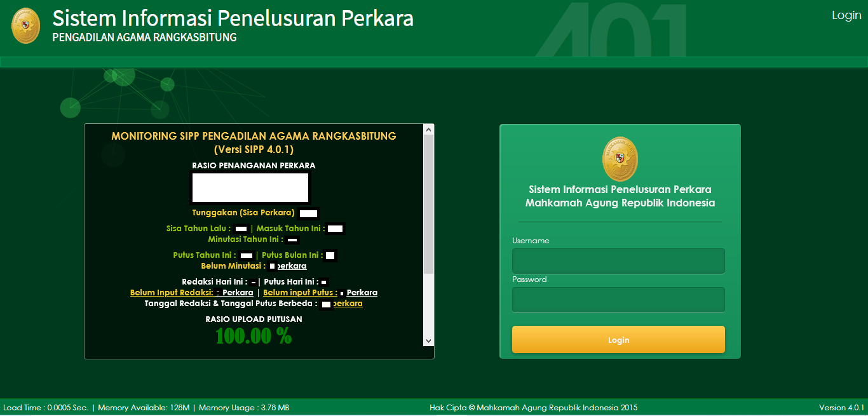868x416 pixels.
Task: Click the Sistem Informasi Penelusuran Perkara title
Action: click(233, 18)
